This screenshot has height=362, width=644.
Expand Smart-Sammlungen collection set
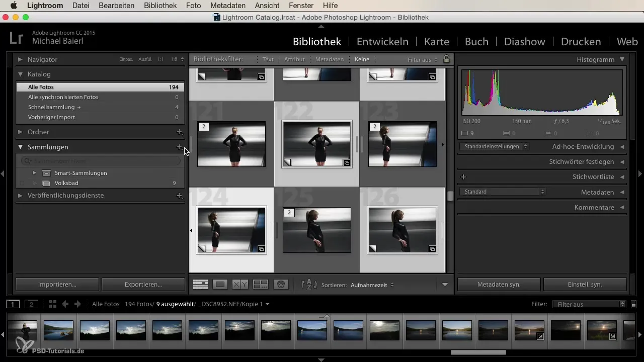pyautogui.click(x=34, y=172)
